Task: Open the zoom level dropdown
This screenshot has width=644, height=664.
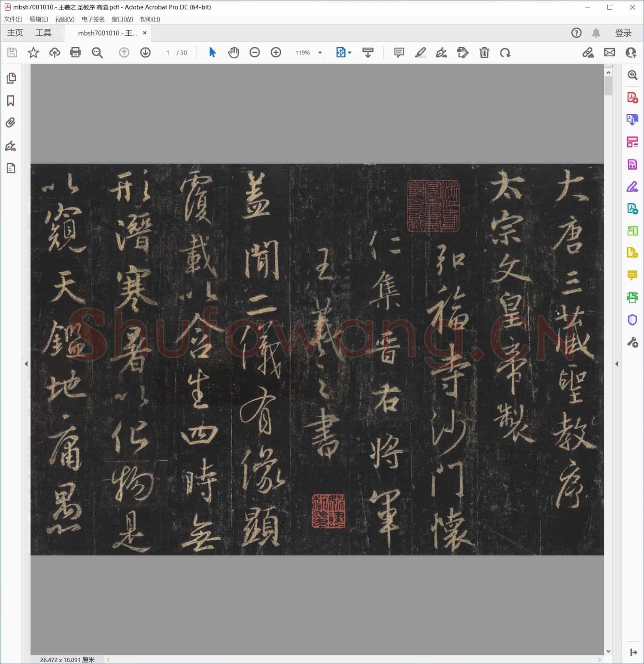Action: (x=319, y=52)
